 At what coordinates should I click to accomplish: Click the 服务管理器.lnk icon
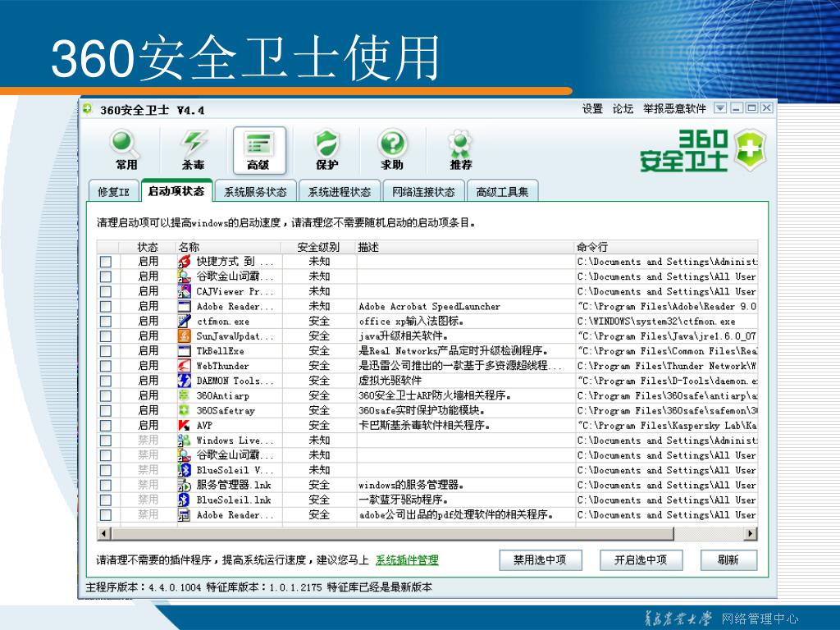(x=184, y=485)
